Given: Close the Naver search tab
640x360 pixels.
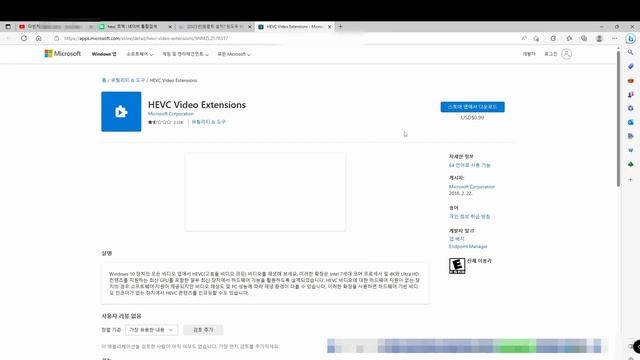Looking at the screenshot, I should [170, 27].
